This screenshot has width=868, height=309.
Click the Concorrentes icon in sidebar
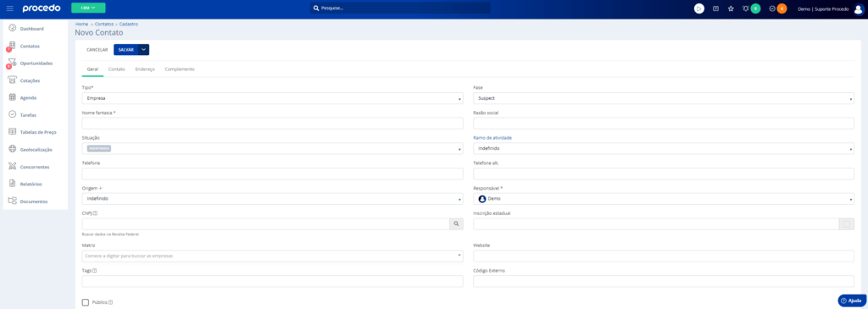tap(12, 167)
